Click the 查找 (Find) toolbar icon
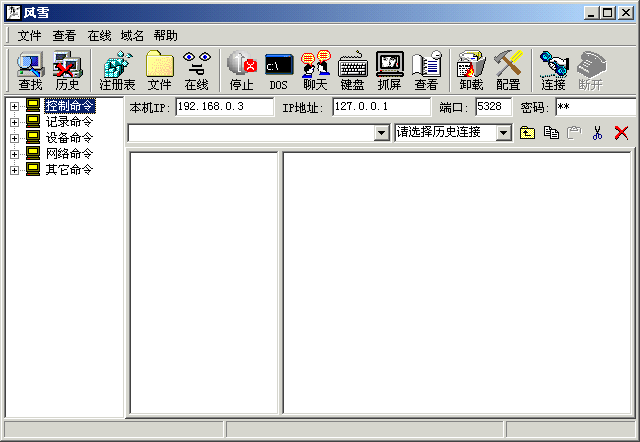This screenshot has width=640, height=442. click(x=30, y=70)
